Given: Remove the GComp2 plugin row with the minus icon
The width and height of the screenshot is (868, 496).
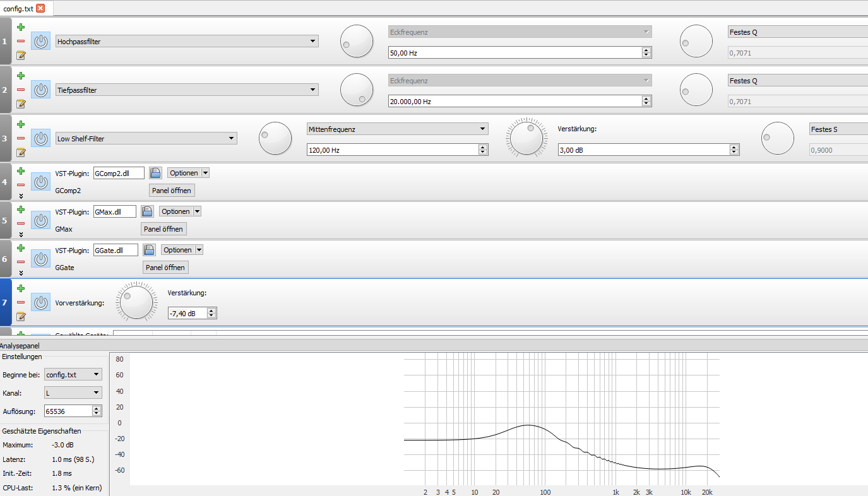Looking at the screenshot, I should (x=21, y=185).
